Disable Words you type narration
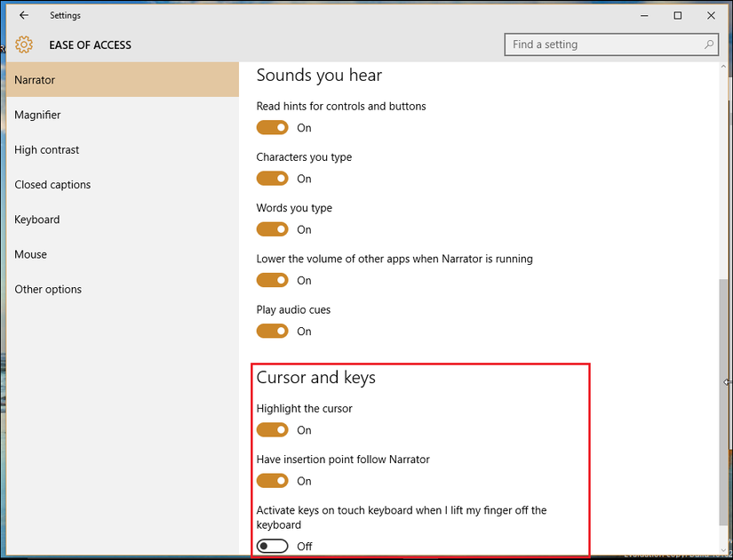The image size is (733, 560). [x=272, y=228]
